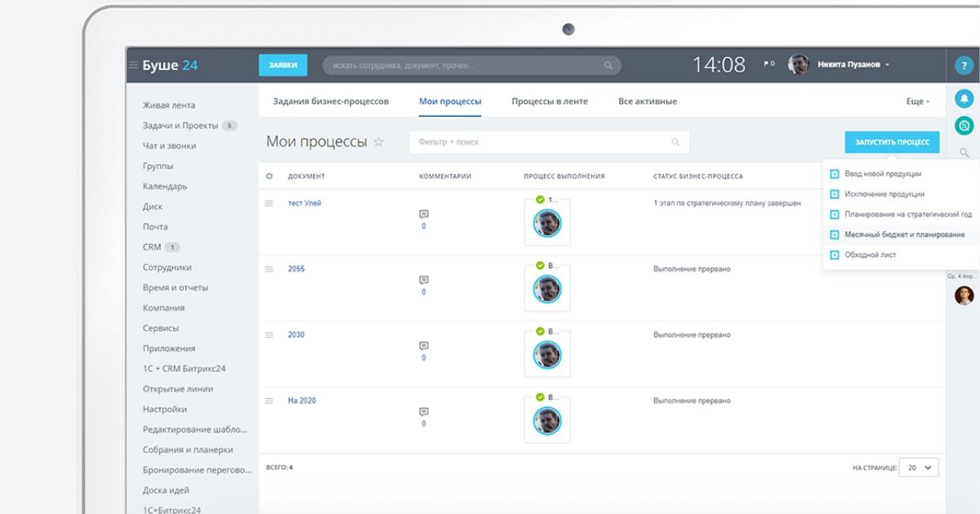Open Почта in sidebar

(155, 227)
